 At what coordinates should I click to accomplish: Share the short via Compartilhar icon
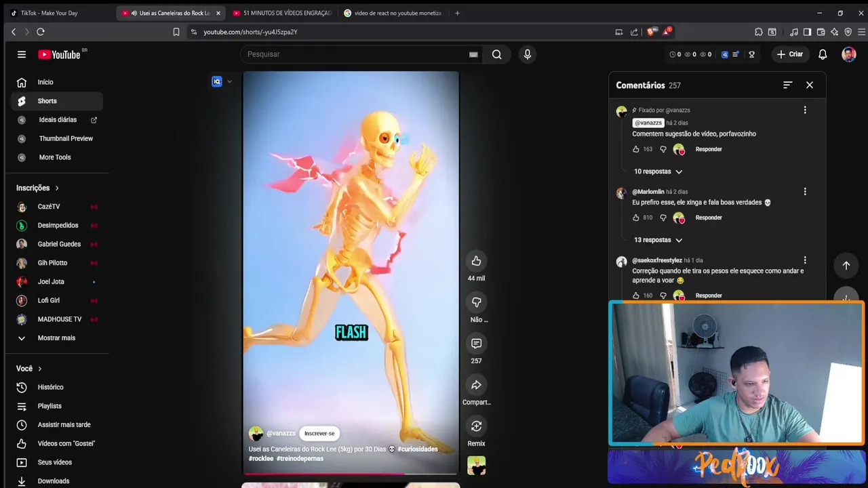tap(476, 385)
